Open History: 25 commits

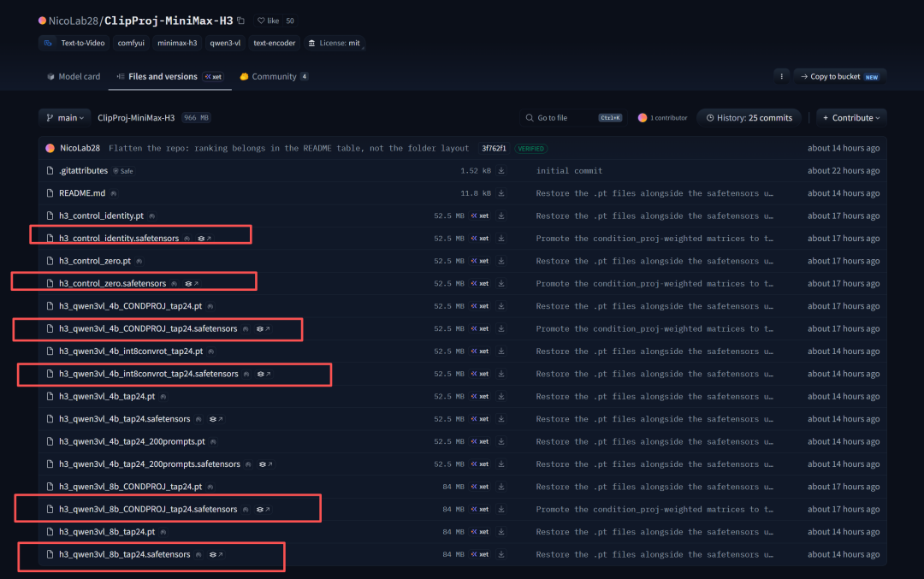749,118
